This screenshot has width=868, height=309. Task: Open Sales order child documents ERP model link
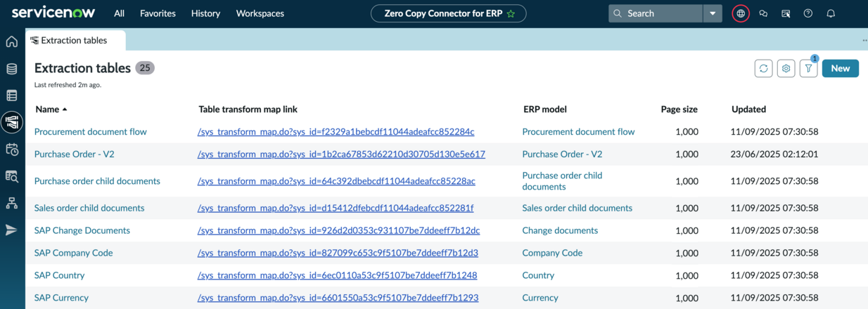coord(577,208)
